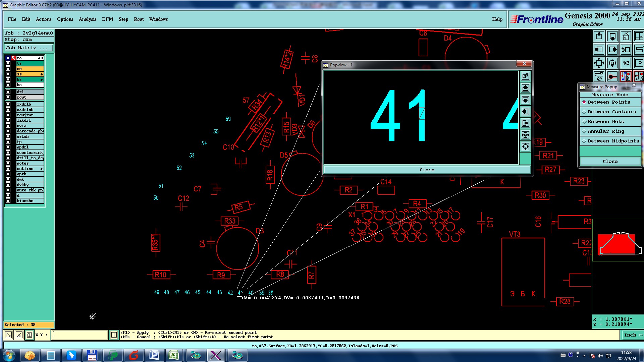This screenshot has width=644, height=362.
Task: Toggle the bs layer checkbox
Action: pyautogui.click(x=8, y=79)
